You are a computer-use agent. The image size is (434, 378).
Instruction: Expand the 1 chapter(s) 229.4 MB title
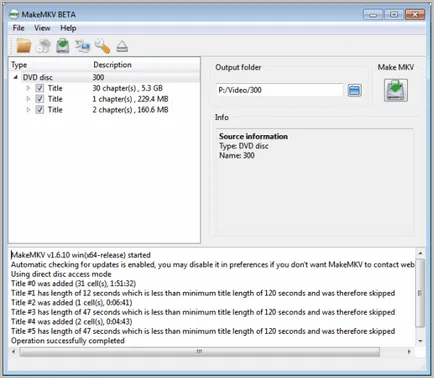(28, 99)
